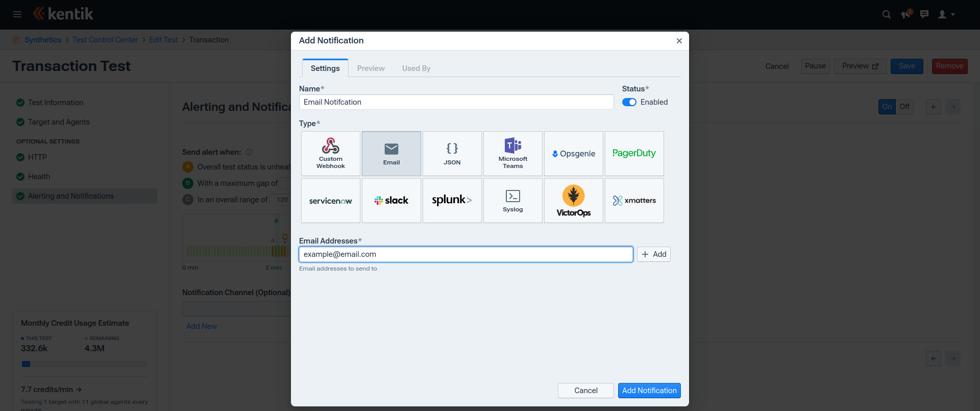The height and width of the screenshot is (411, 980).
Task: Open announcements megaphone icon
Action: tap(906, 14)
